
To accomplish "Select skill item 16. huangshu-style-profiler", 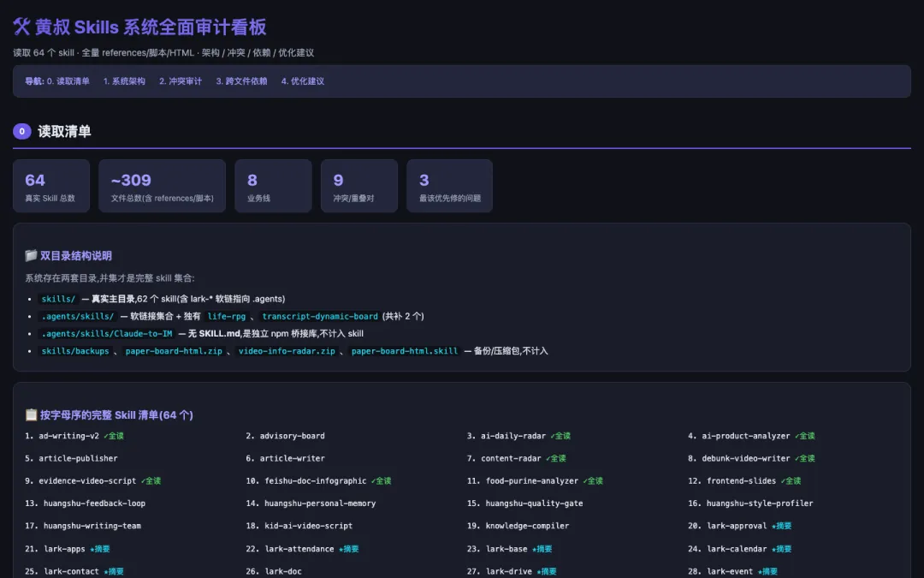I will pos(750,504).
